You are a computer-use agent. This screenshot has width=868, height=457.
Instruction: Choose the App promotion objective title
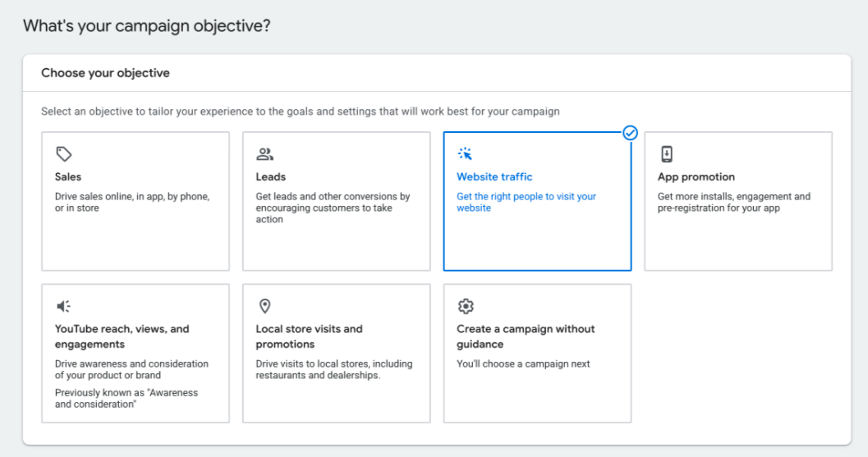tap(696, 177)
